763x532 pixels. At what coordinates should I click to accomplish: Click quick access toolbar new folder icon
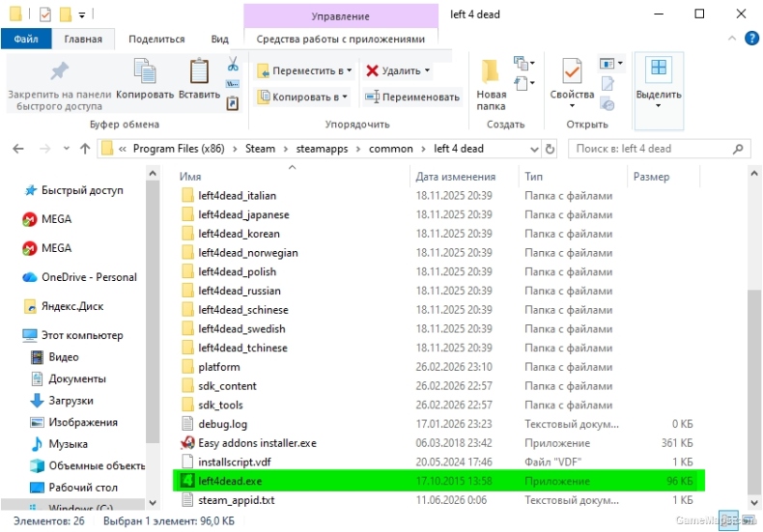point(66,14)
